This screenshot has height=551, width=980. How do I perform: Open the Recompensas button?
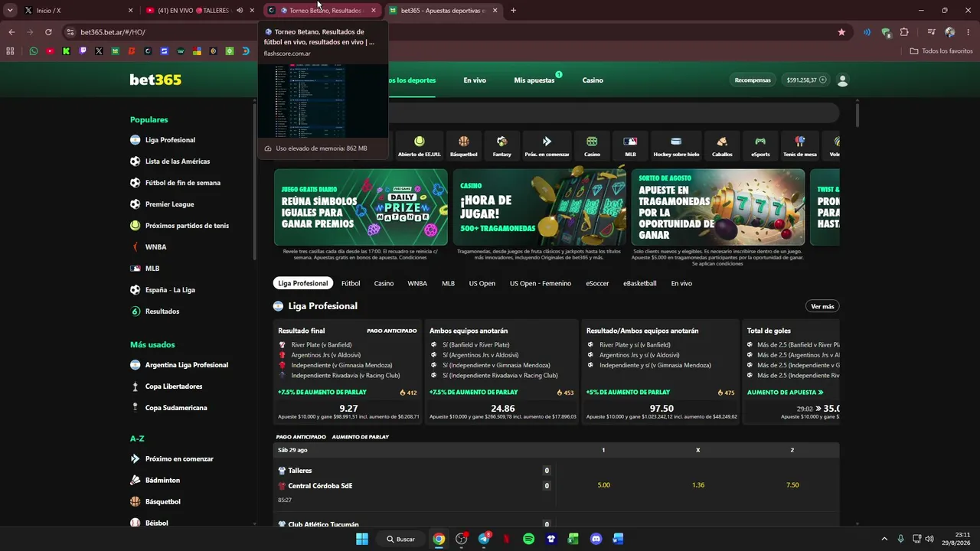point(753,80)
